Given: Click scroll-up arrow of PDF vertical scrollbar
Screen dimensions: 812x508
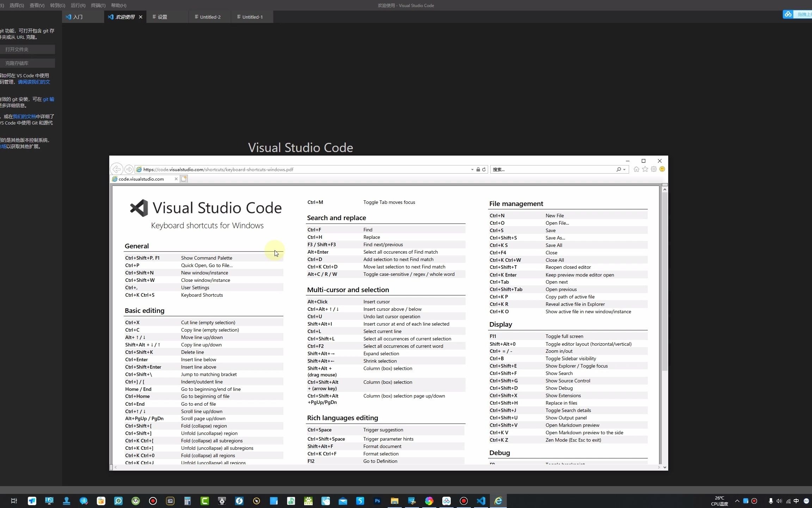Looking at the screenshot, I should 665,190.
